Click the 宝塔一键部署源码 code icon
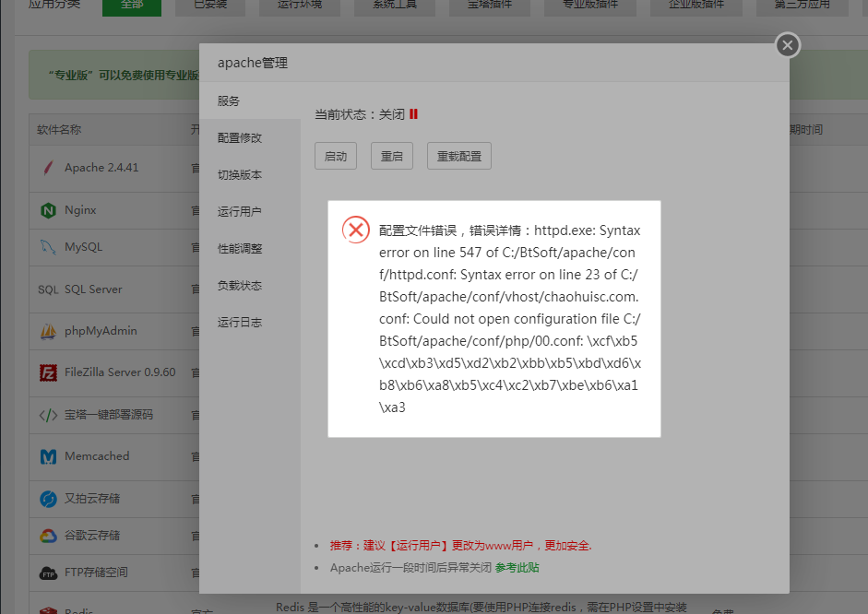 (48, 415)
